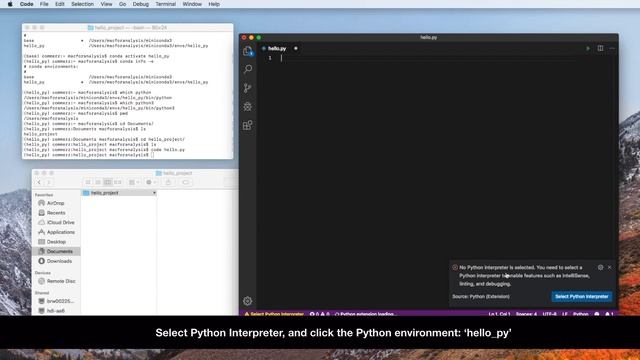The image size is (640, 360).
Task: Select Applications in Finder sidebar
Action: pyautogui.click(x=60, y=232)
